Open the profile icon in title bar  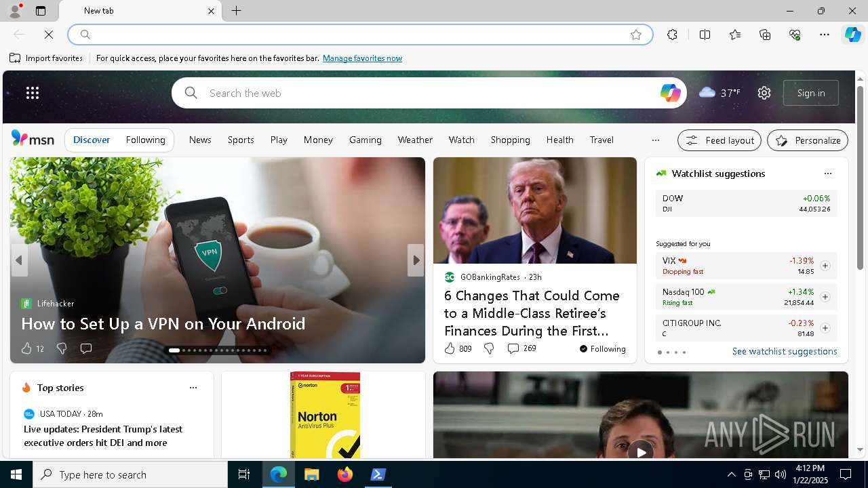point(15,11)
